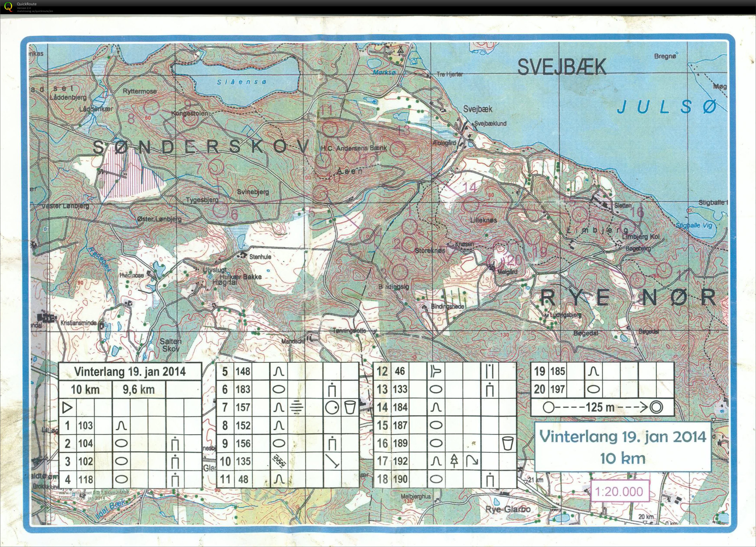Click the '125 m' finish distance text
The height and width of the screenshot is (547, 756).
tap(600, 407)
